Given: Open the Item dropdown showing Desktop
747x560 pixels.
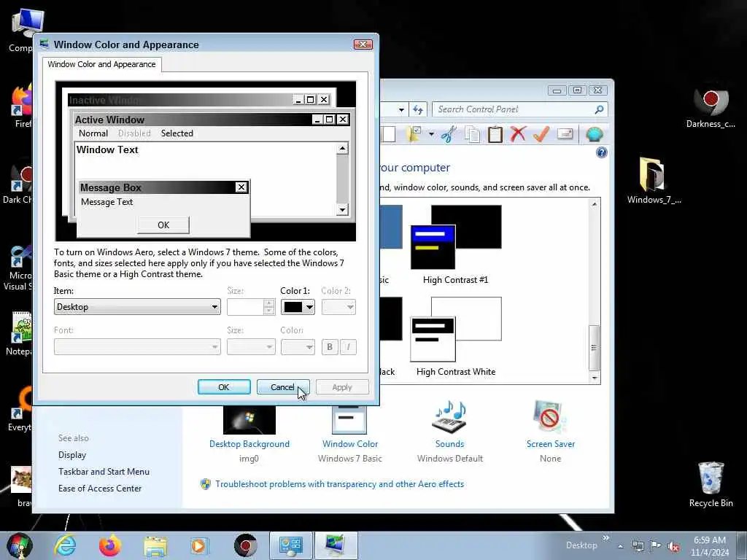Looking at the screenshot, I should pyautogui.click(x=137, y=307).
